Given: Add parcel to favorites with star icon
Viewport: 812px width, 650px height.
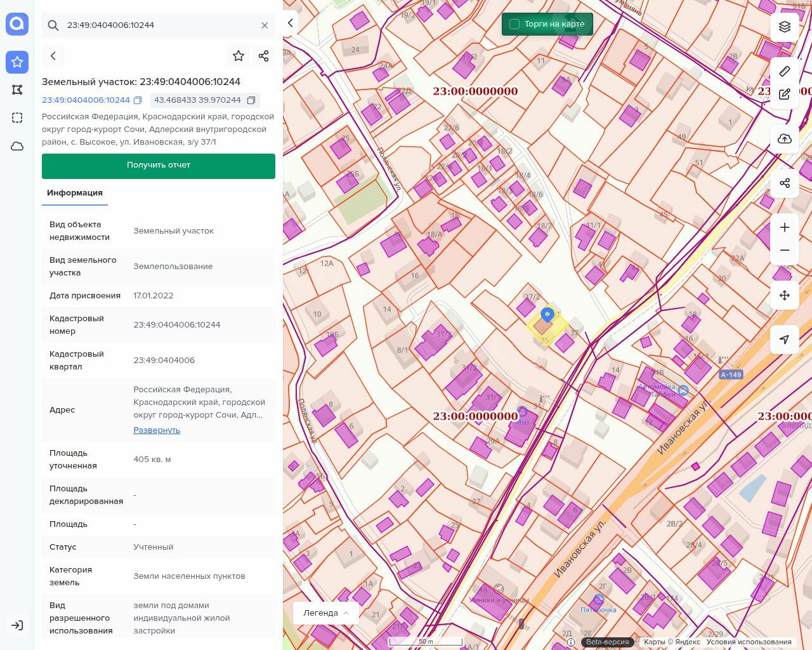Looking at the screenshot, I should (239, 56).
